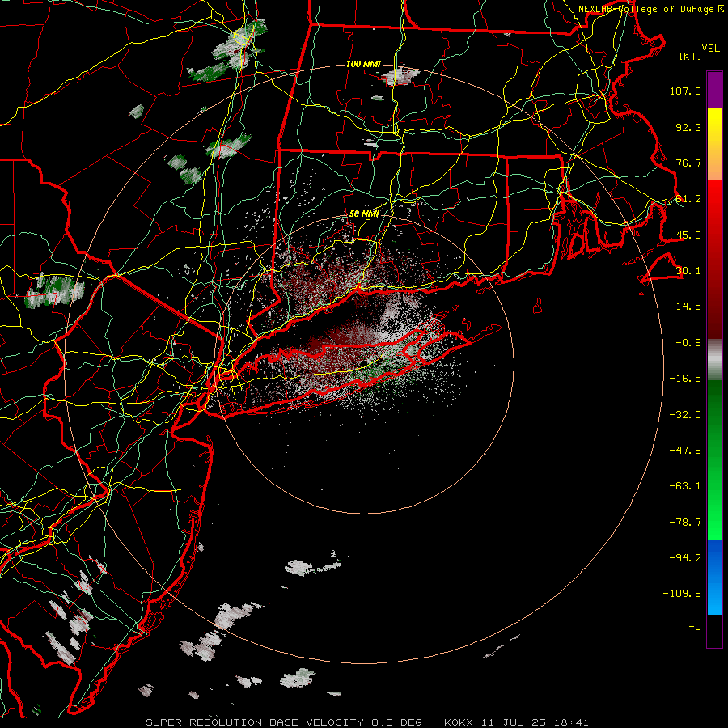The image size is (728, 728).
Task: Click the -78.7 value on velocity scale
Action: 685,523
